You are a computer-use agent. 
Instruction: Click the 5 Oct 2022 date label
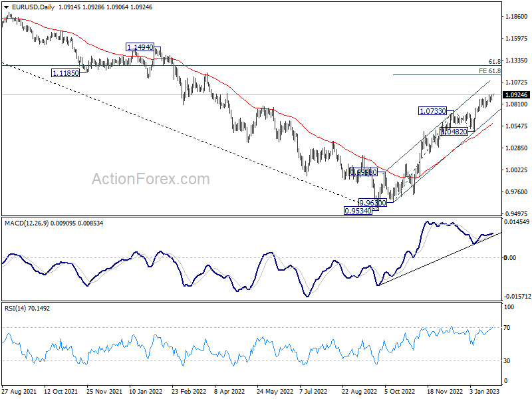click(400, 391)
